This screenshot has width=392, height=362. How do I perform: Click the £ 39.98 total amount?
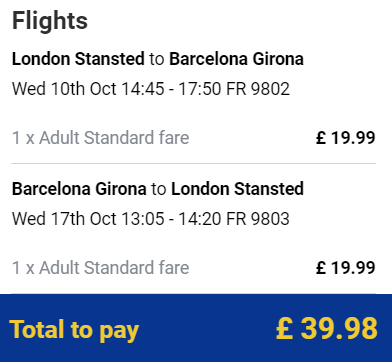click(x=327, y=328)
